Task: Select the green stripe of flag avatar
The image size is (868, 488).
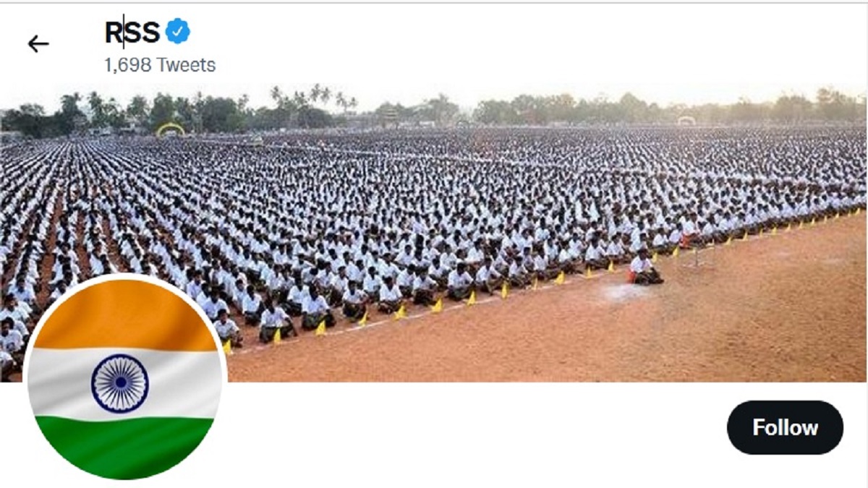Action: [x=125, y=445]
